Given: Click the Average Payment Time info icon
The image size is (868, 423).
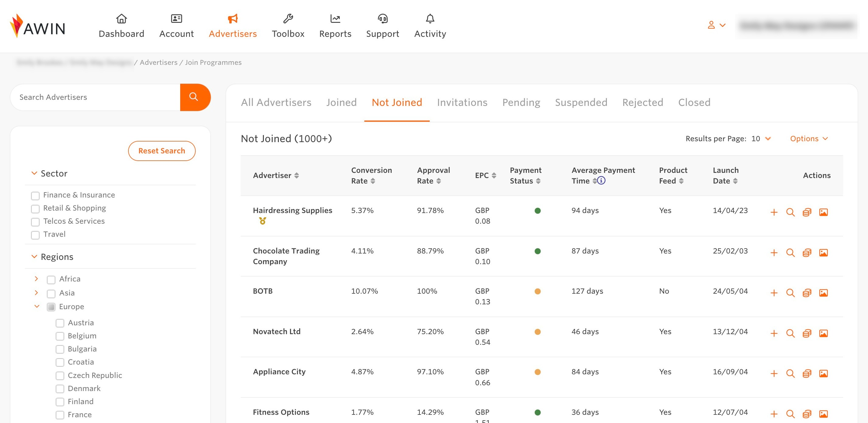Looking at the screenshot, I should tap(601, 181).
